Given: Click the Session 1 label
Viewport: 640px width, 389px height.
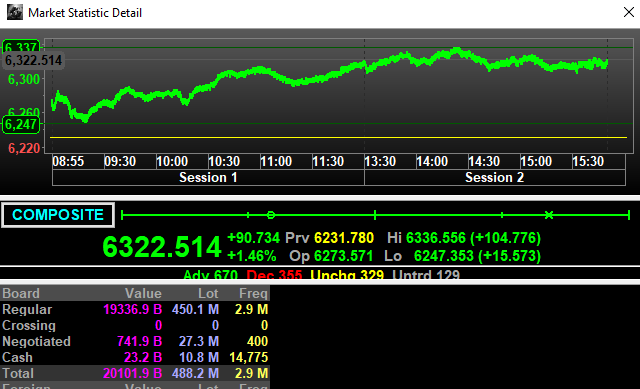Looking at the screenshot, I should pyautogui.click(x=208, y=178).
